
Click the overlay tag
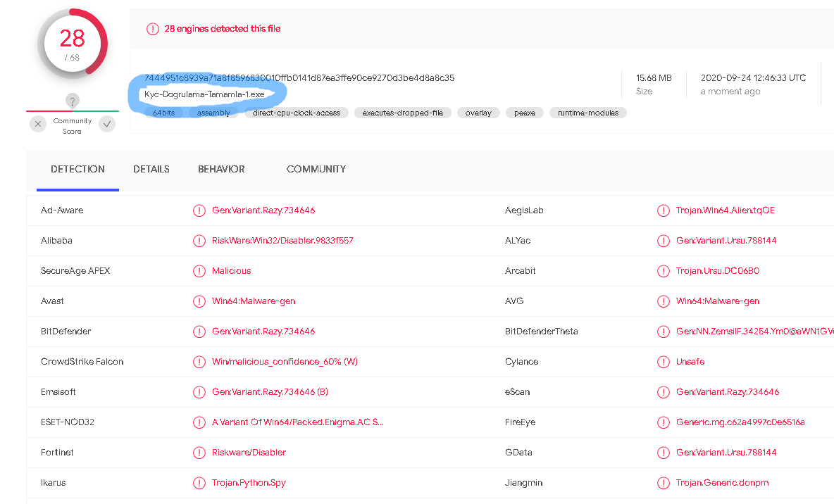pos(478,113)
